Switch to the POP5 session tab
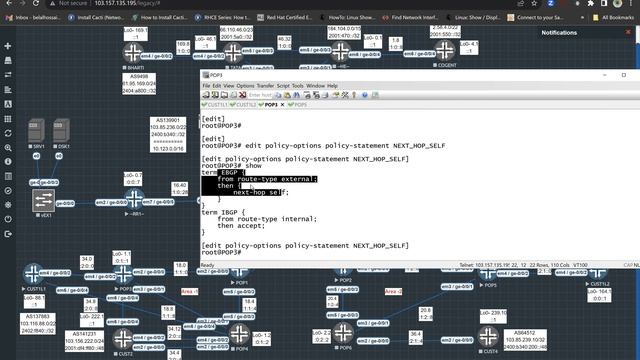Image resolution: width=640 pixels, height=360 pixels. point(298,105)
